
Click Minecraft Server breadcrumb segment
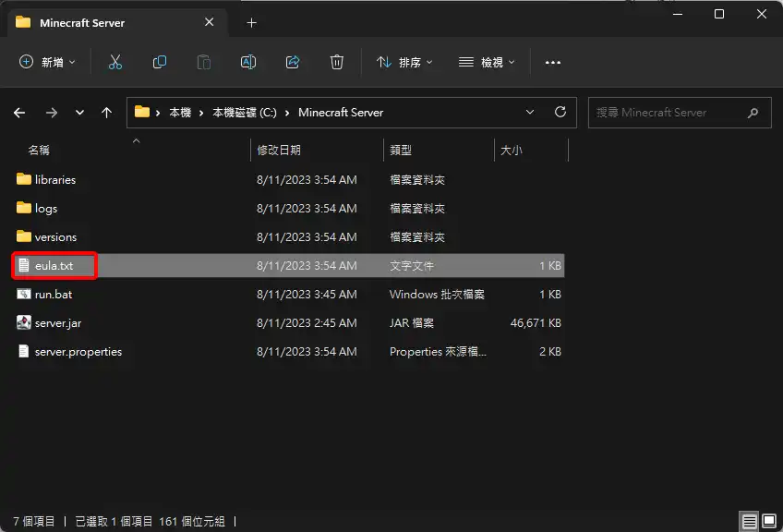click(x=341, y=113)
